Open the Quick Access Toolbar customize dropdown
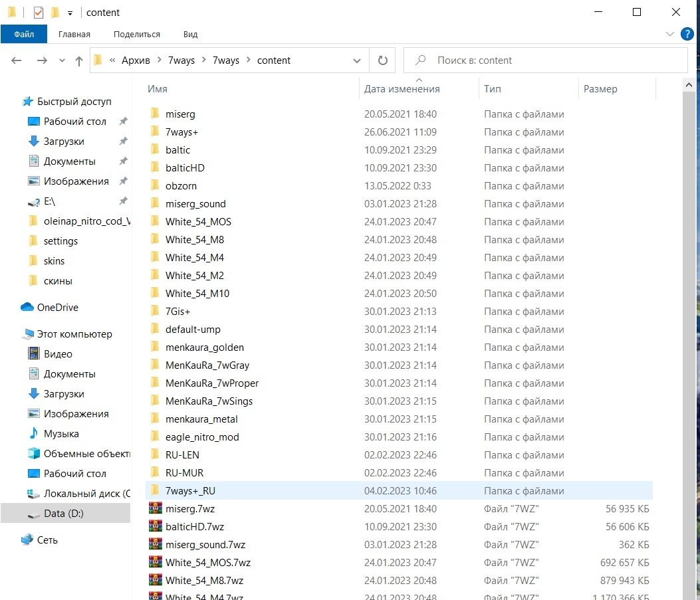Image resolution: width=700 pixels, height=600 pixels. pyautogui.click(x=70, y=13)
